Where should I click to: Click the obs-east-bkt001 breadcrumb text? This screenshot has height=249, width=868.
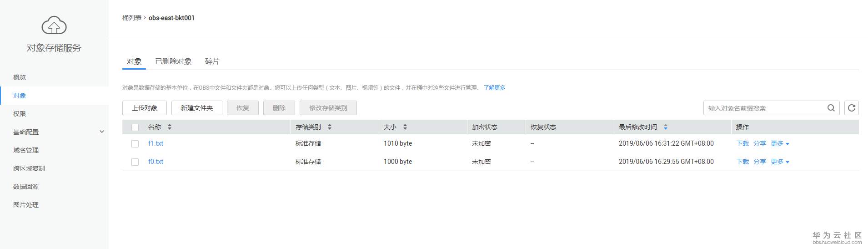click(x=171, y=18)
